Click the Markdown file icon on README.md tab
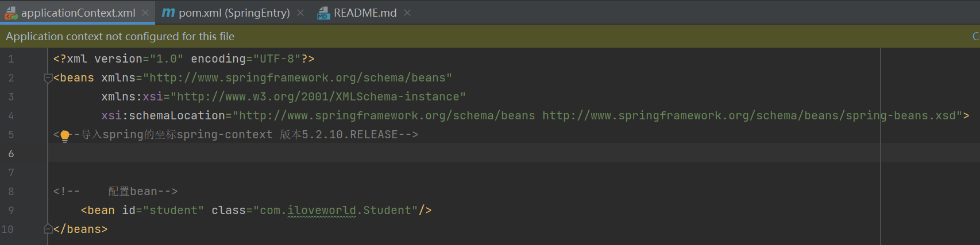 [323, 13]
